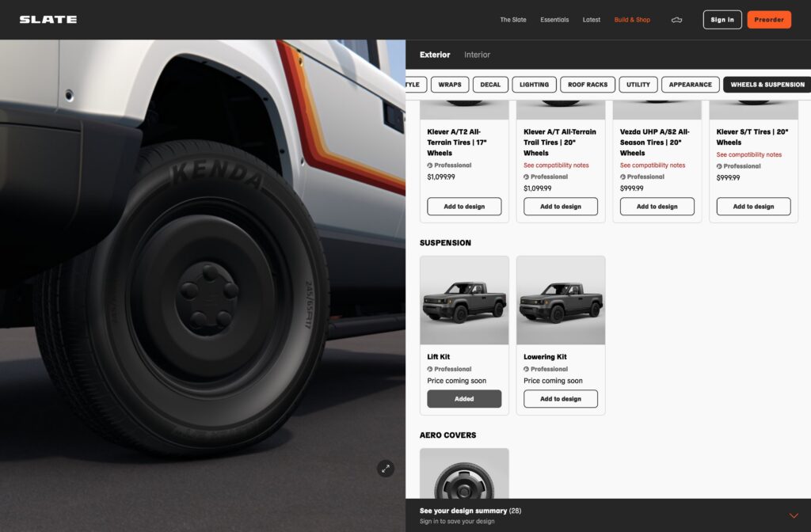Open compatibility notes for Klever S/T tires

(x=748, y=154)
